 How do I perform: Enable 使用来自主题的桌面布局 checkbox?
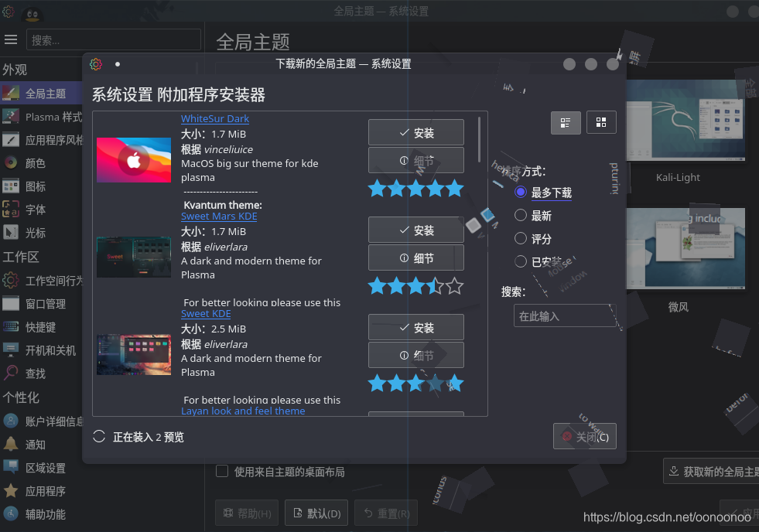tap(221, 471)
